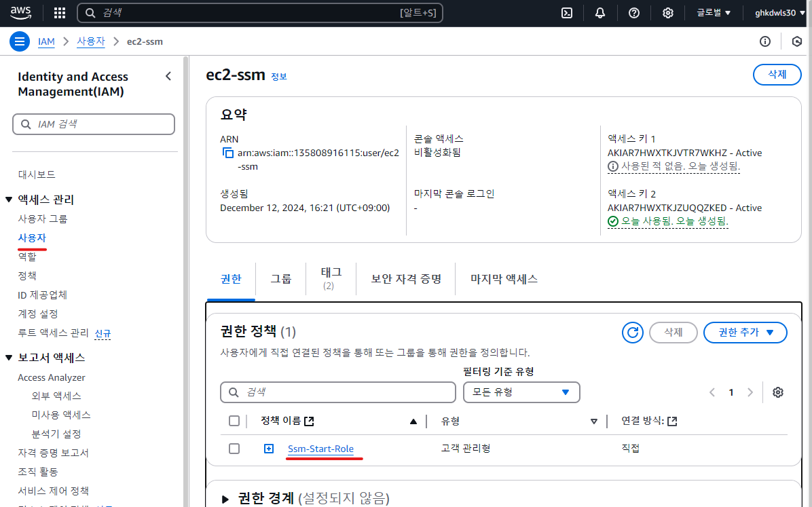Open notifications bell
The image size is (812, 507).
600,13
